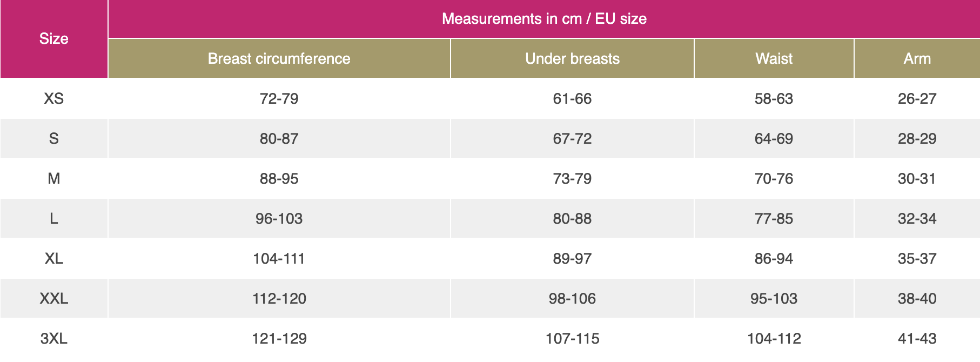Click the 72-79 breast circumference cell
Viewport: 980px width, 362px height.
point(279,98)
